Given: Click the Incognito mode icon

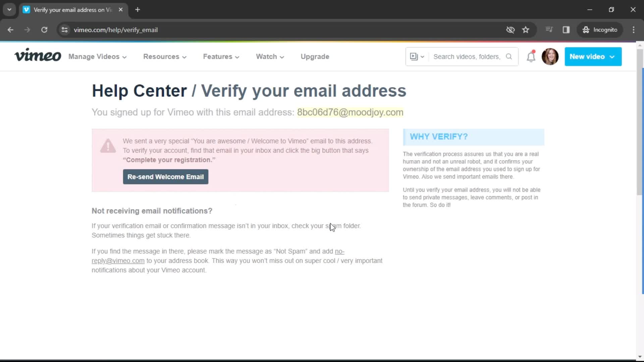Looking at the screenshot, I should [x=586, y=29].
